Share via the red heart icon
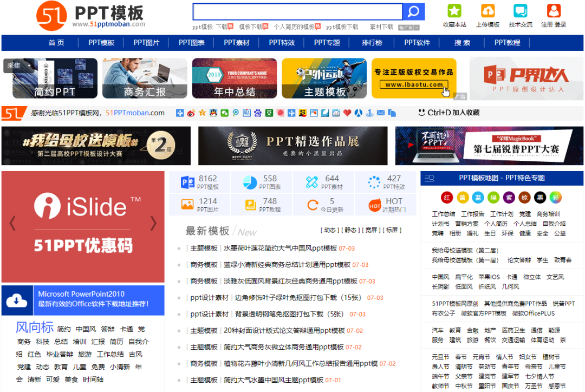This screenshot has height=392, width=585. (347, 113)
